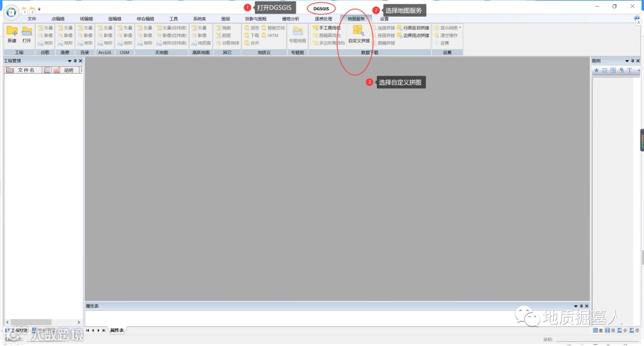Open the 工程管理 panel dropdown arrow
This screenshot has height=346, width=644.
tap(69, 61)
